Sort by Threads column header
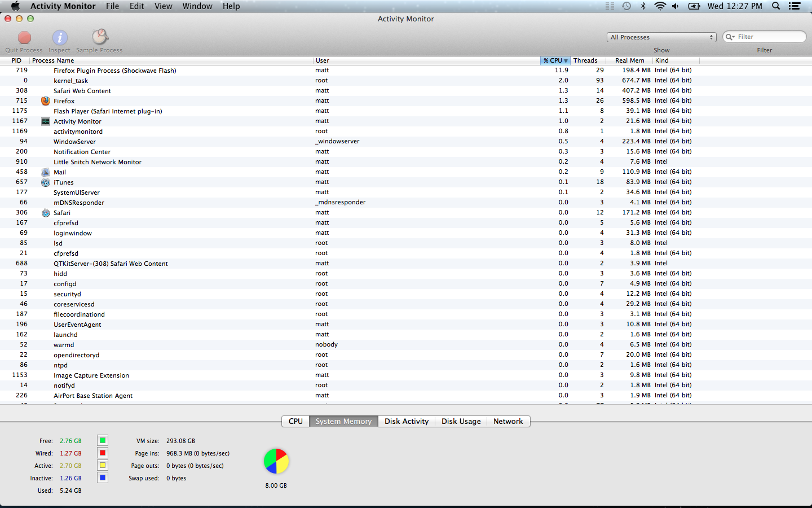812x508 pixels. coord(589,60)
